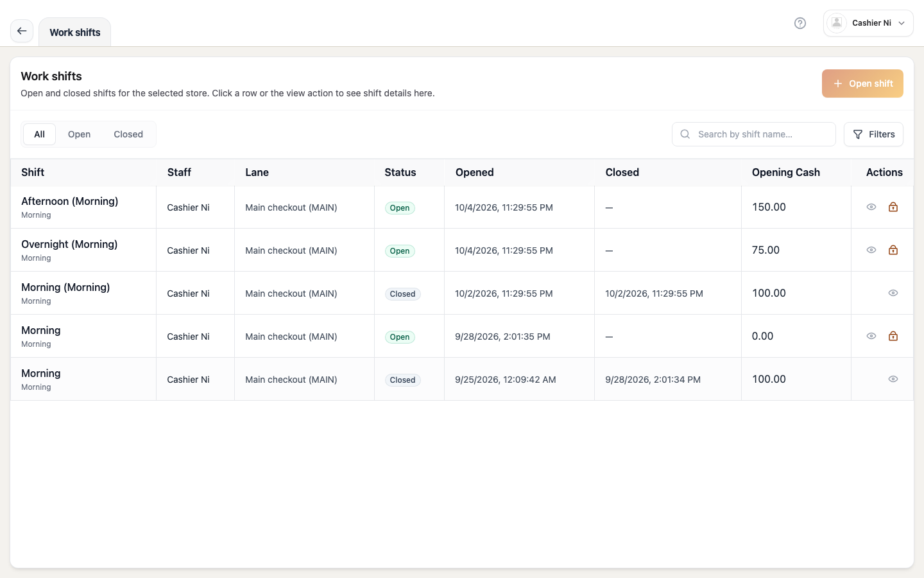Click the user avatar icon
The height and width of the screenshot is (578, 924).
837,23
